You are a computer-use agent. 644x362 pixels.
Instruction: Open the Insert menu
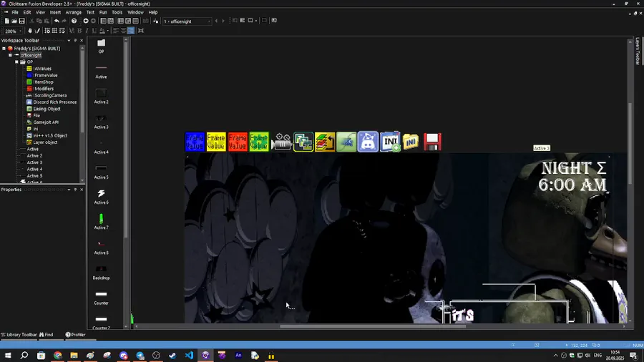[x=55, y=12]
